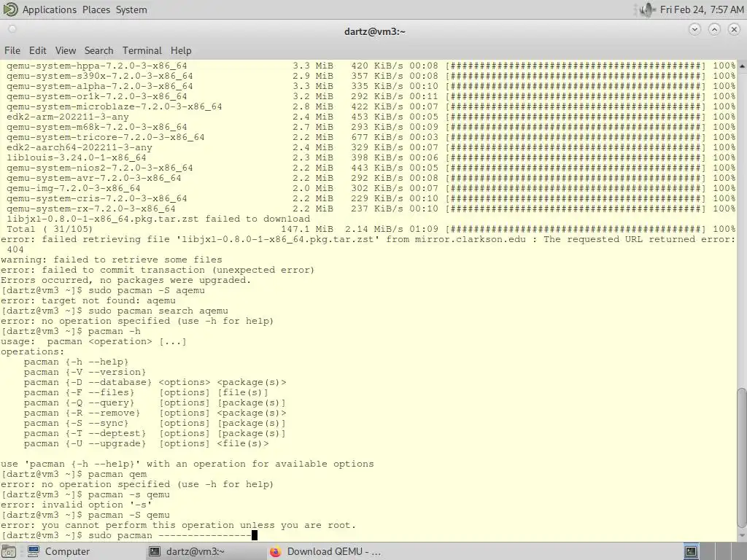This screenshot has width=747, height=560.
Task: Open the terminal File menu
Action: pyautogui.click(x=12, y=50)
